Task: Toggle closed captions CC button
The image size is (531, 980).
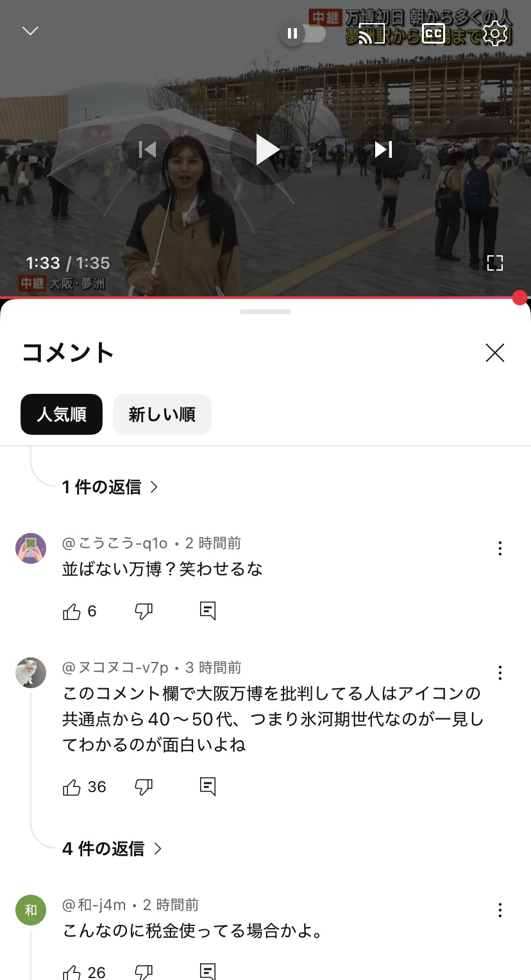Action: point(434,33)
